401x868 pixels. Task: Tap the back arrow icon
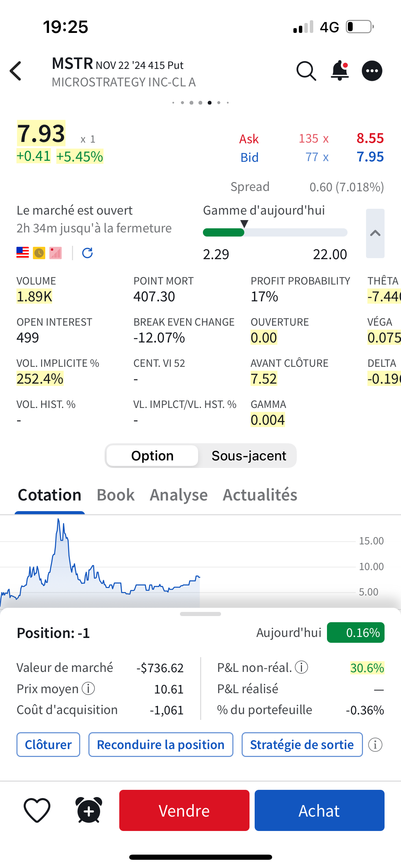coord(16,71)
